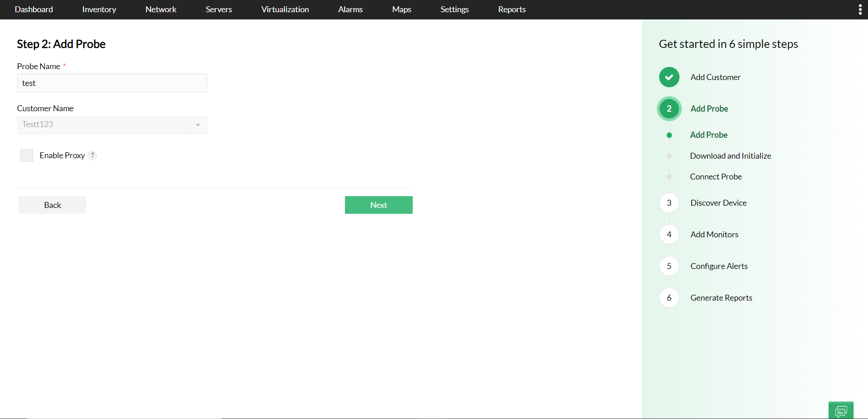Click the step 3 Discover Device circle

point(669,202)
